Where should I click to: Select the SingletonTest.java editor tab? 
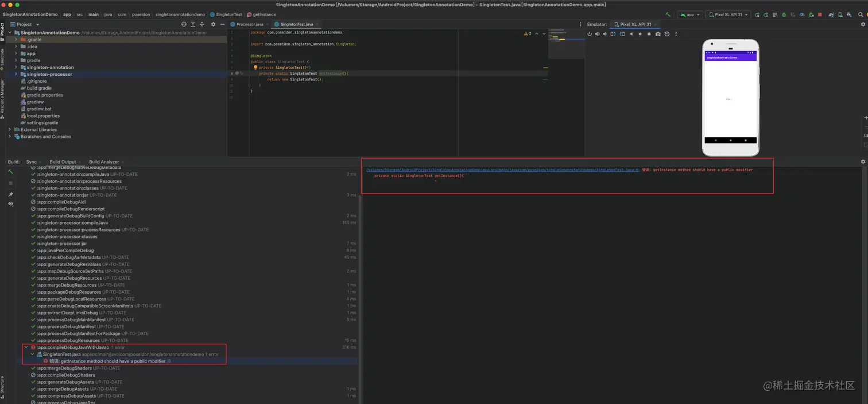296,24
